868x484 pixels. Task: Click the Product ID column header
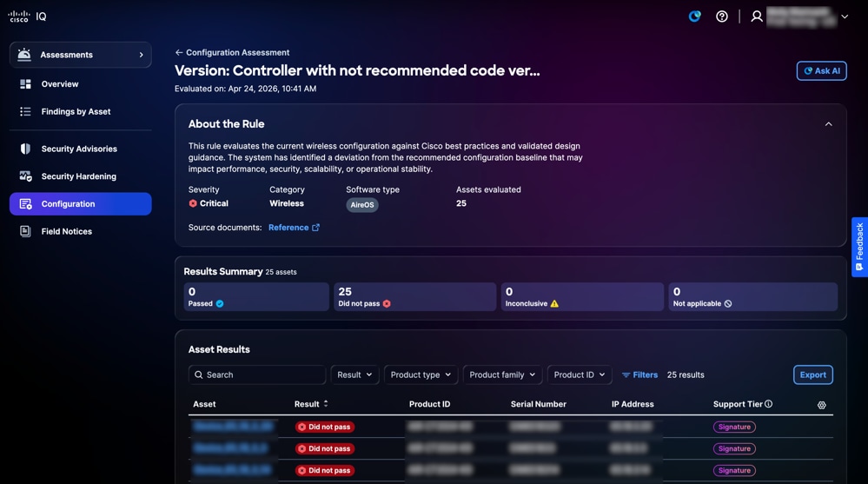click(429, 404)
